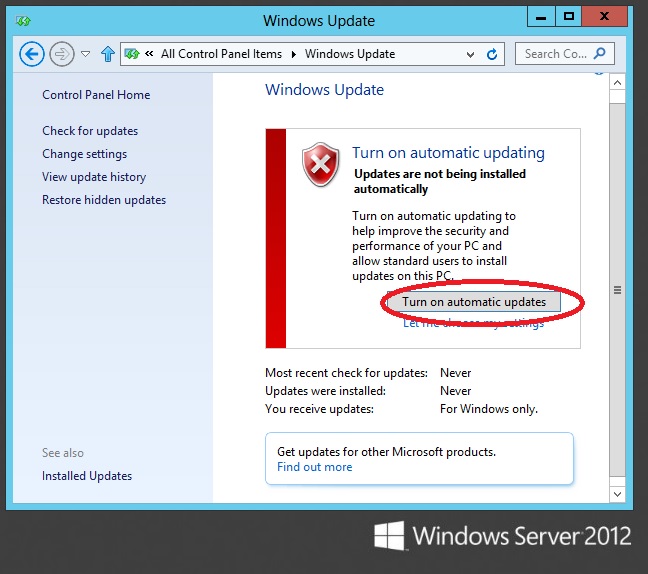Click 'Get updates for other Microsoft products.' text

386,452
